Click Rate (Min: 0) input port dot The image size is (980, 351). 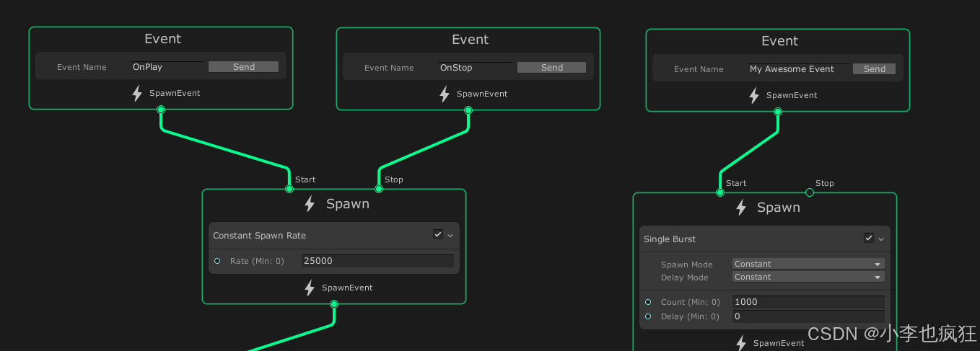click(x=217, y=261)
